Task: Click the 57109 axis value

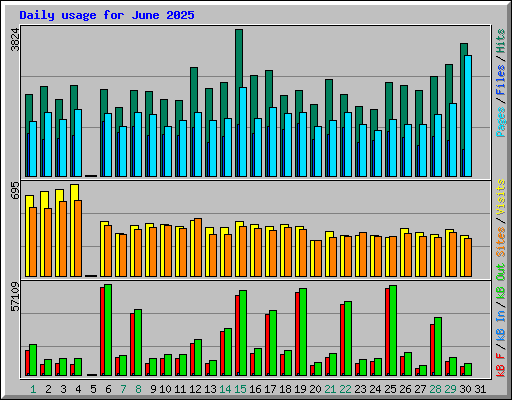Action: pos(15,296)
